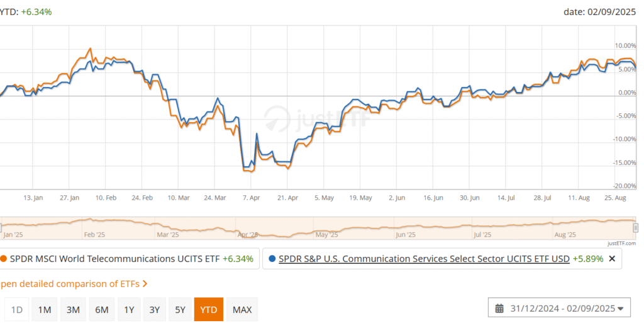Image resolution: width=644 pixels, height=323 pixels.
Task: Show 1Y performance range
Action: 129,309
